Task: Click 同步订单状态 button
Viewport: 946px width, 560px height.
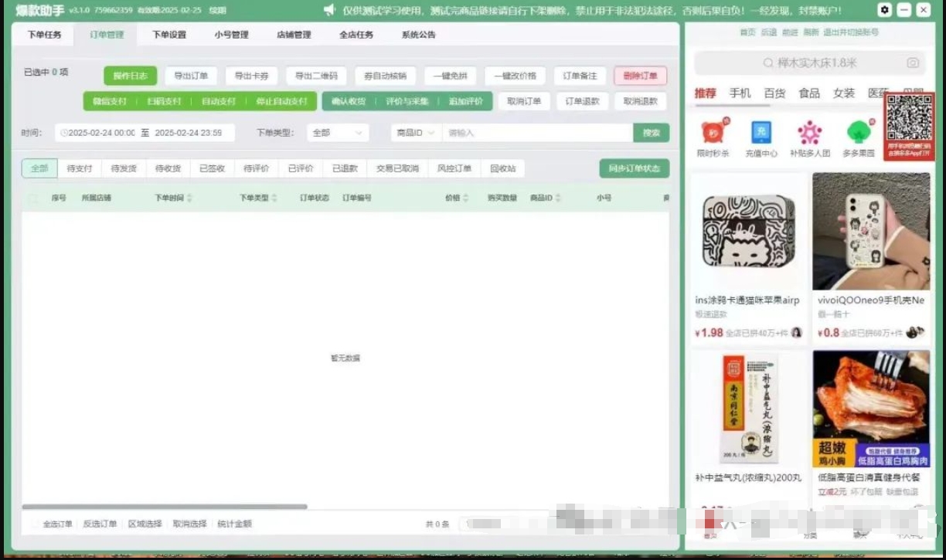Action: pos(635,168)
